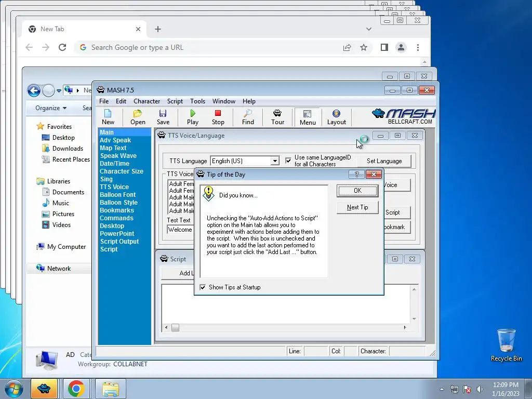Toggle Use same LanguageID for all Characters
The image size is (532, 399).
[288, 161]
